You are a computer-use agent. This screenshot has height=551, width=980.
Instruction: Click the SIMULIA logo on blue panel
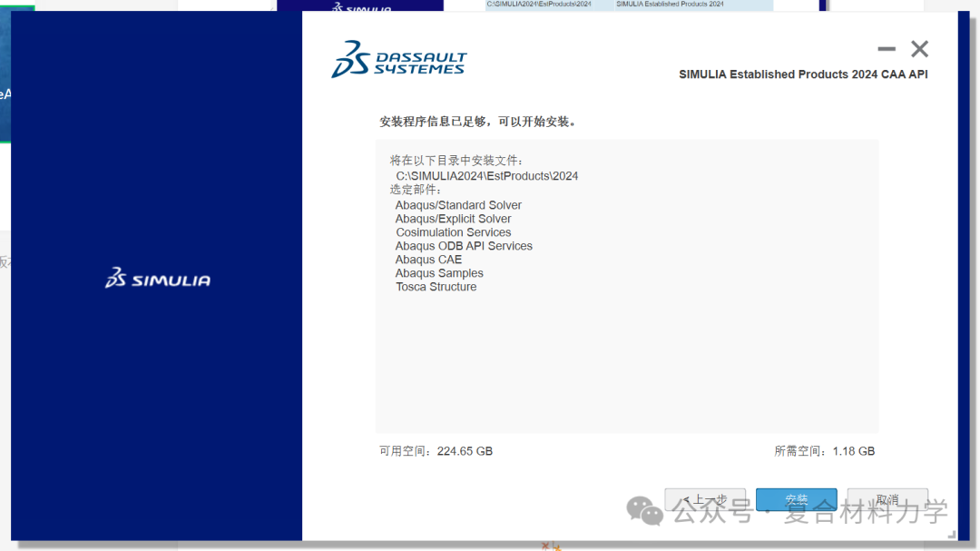(158, 279)
